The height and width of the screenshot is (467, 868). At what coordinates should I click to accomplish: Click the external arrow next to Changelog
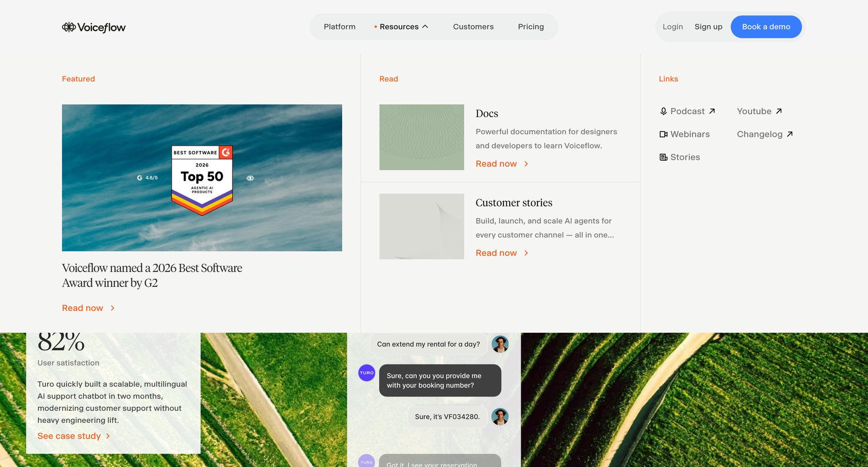coord(789,134)
